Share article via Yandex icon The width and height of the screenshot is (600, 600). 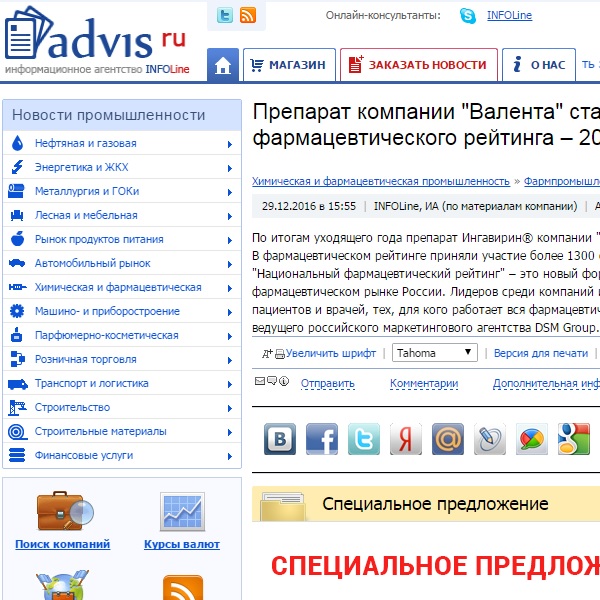point(406,439)
